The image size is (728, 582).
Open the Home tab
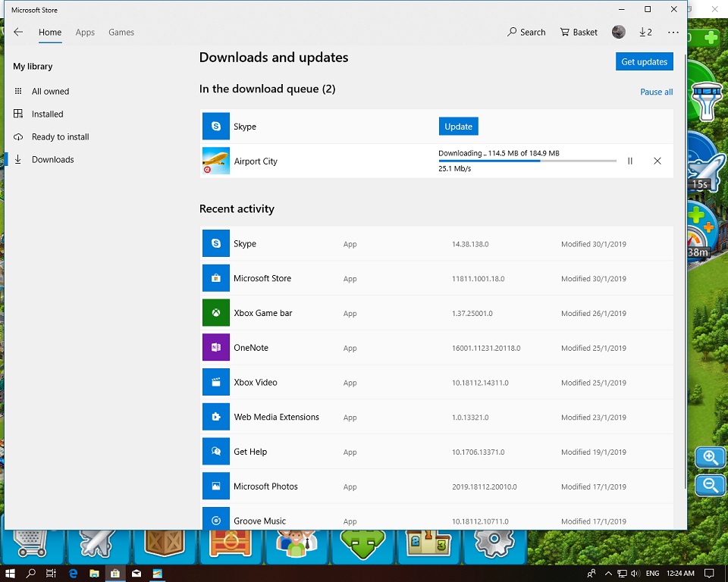click(x=50, y=32)
